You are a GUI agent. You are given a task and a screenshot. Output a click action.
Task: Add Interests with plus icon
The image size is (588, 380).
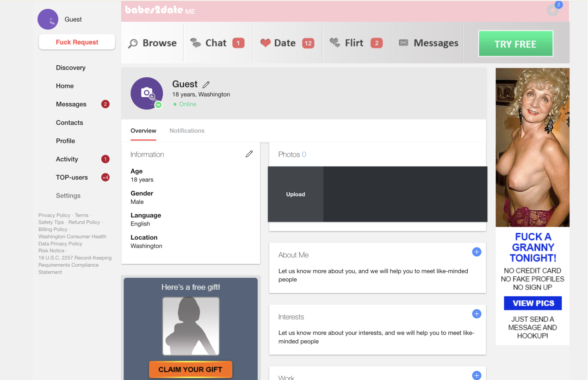[x=477, y=314]
